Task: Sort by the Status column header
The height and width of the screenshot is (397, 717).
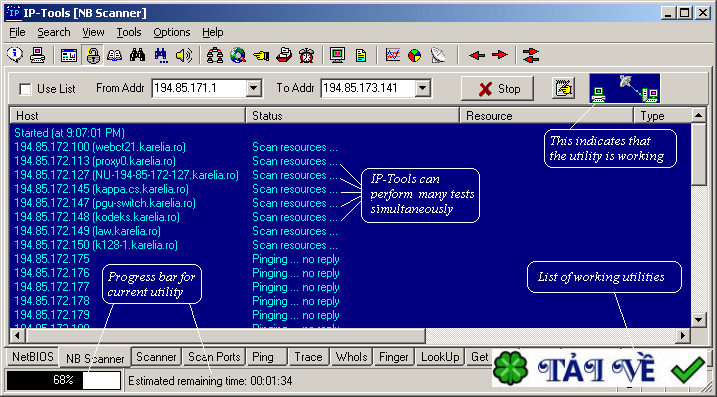Action: pyautogui.click(x=353, y=116)
